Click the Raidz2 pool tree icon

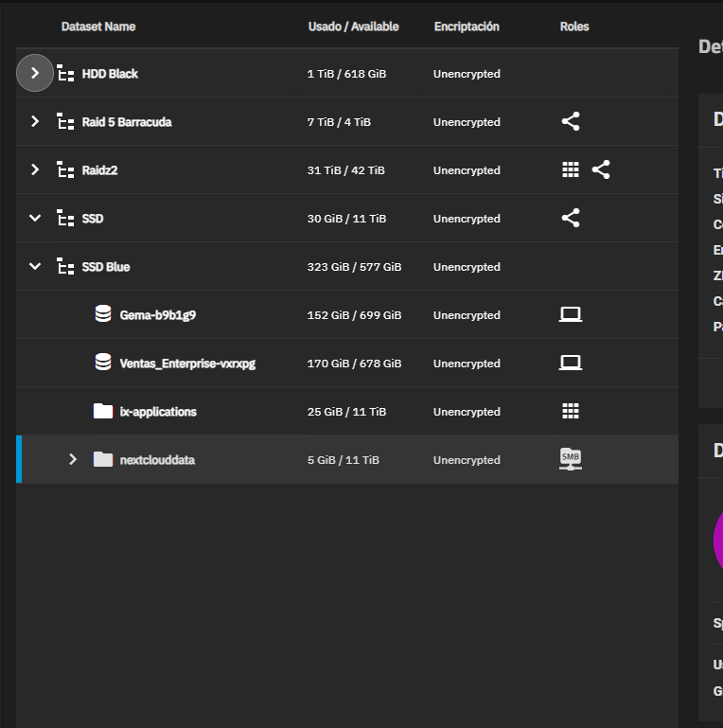pyautogui.click(x=65, y=169)
